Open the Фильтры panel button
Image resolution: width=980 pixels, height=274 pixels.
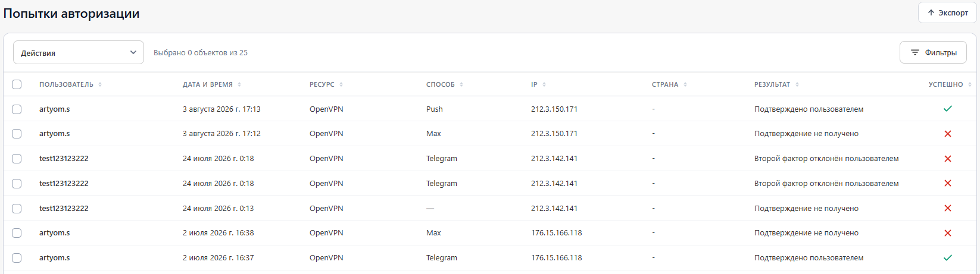(933, 52)
